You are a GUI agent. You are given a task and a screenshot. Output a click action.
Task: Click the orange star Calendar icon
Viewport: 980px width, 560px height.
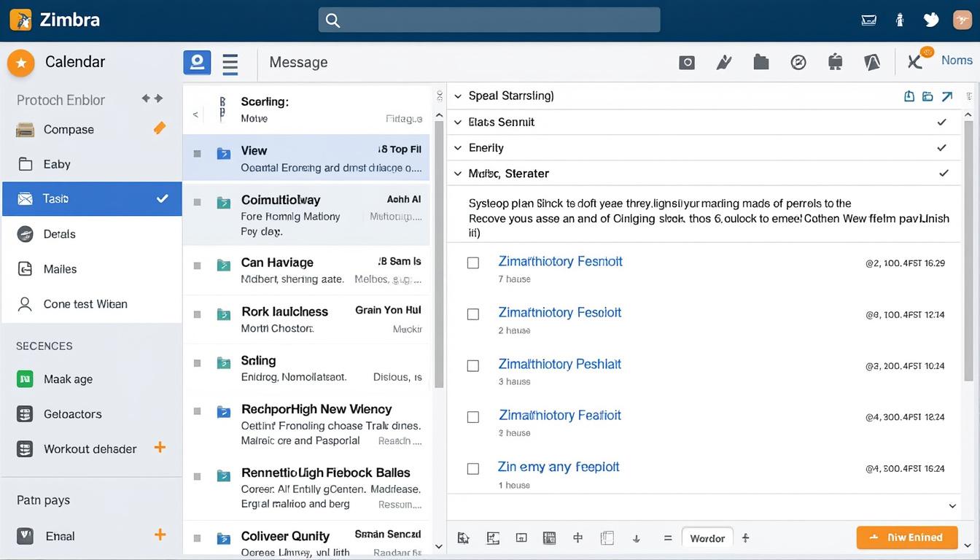coord(21,63)
